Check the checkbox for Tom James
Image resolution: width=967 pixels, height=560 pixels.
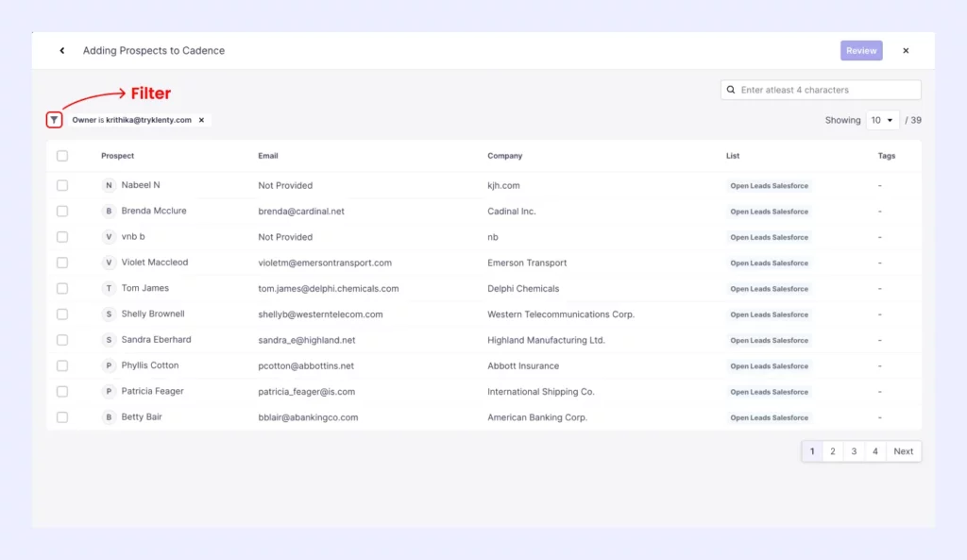click(62, 288)
